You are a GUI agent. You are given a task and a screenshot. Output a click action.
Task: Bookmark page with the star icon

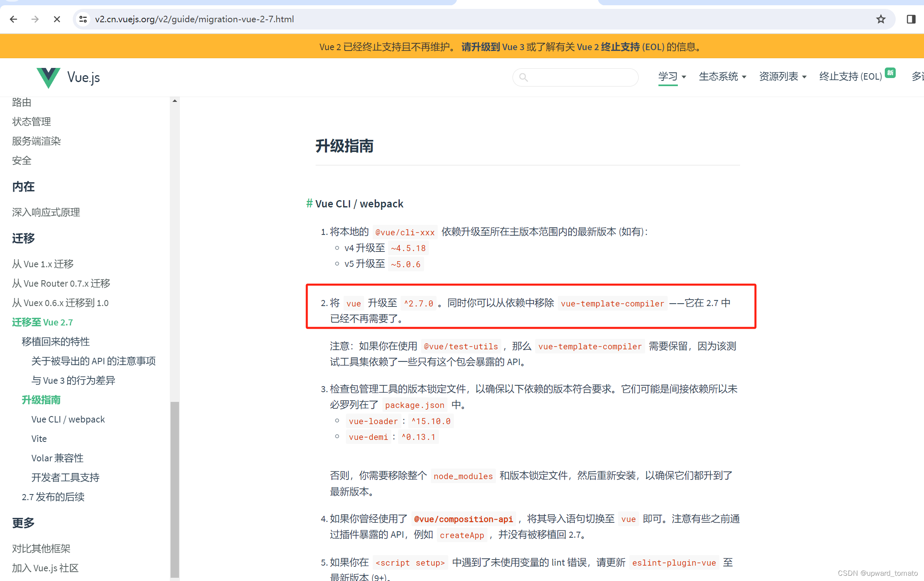coord(881,19)
